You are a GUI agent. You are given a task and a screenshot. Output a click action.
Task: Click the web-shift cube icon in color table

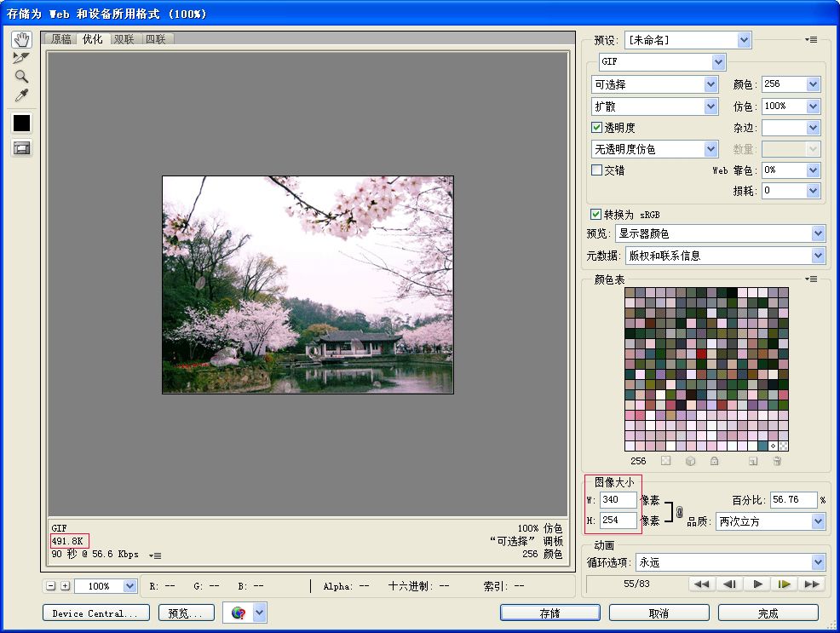(690, 461)
